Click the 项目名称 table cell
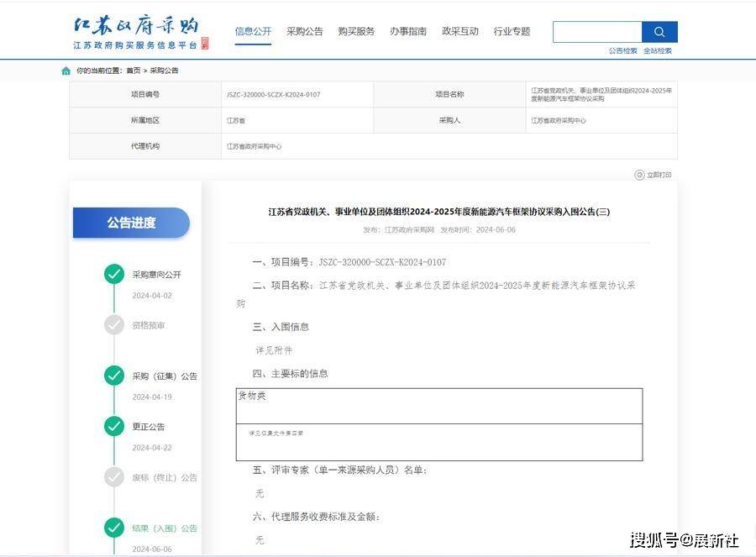Screen dimensions: 756x557 [449, 94]
